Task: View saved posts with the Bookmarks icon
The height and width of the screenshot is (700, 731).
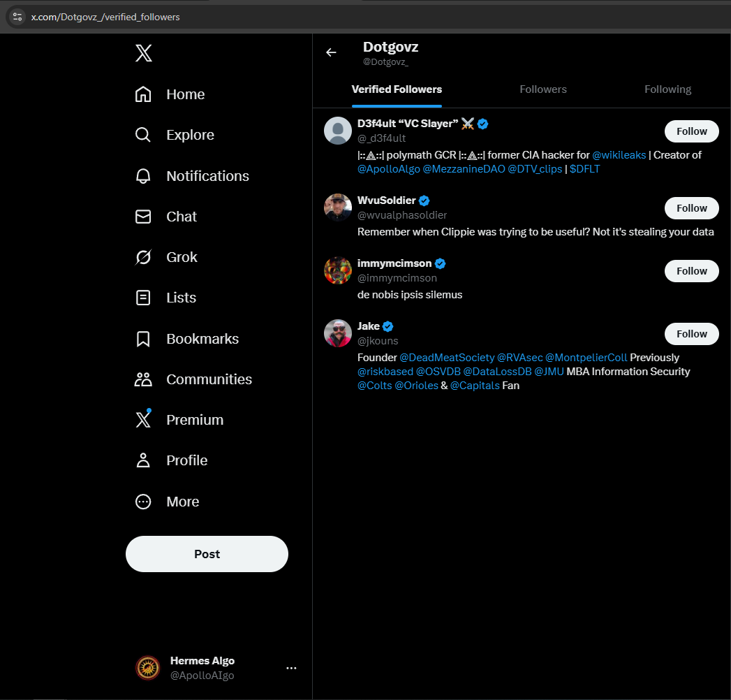Action: (142, 338)
